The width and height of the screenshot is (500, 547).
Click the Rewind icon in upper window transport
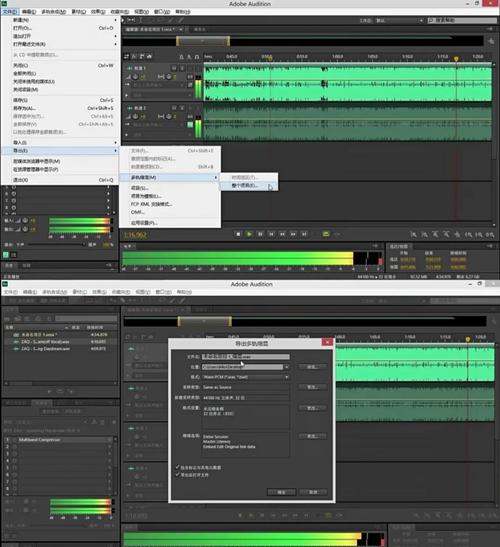pyautogui.click(x=282, y=234)
